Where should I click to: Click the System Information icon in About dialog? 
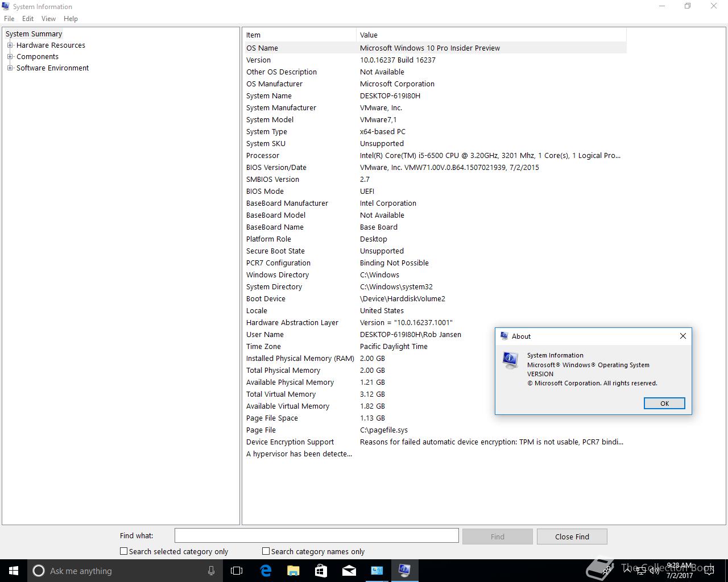click(x=510, y=360)
